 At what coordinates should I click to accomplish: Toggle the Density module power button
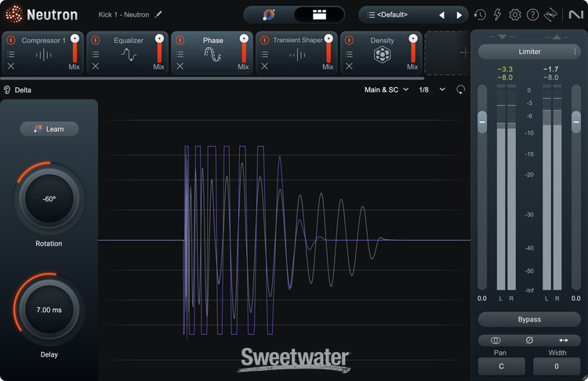349,40
